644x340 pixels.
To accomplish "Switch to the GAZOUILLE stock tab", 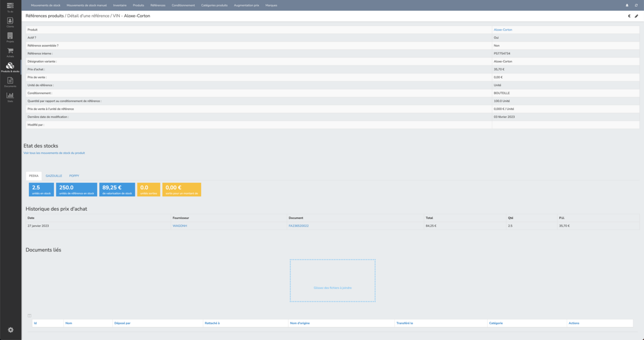I will click(54, 175).
